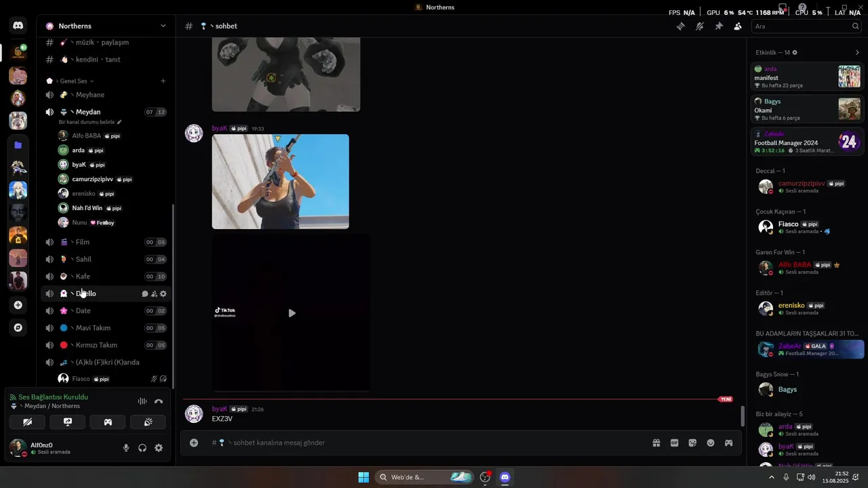Screen dimensions: 868x488
Task: Click Bir kanal durumu belirle link
Action: click(90, 123)
